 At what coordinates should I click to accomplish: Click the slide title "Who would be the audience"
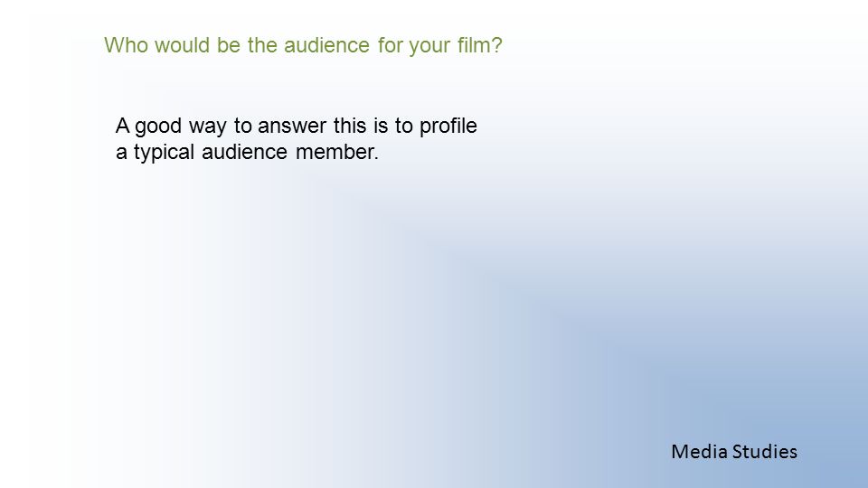point(303,45)
